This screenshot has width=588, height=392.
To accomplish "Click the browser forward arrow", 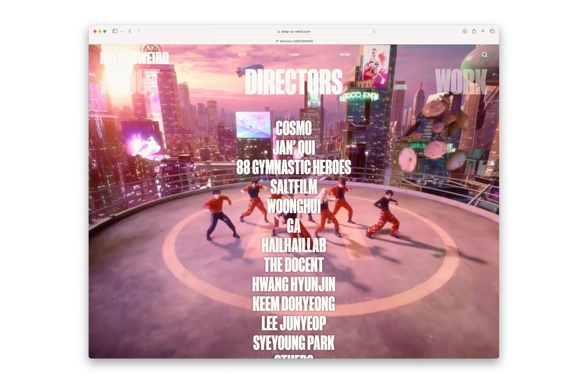I will point(138,31).
